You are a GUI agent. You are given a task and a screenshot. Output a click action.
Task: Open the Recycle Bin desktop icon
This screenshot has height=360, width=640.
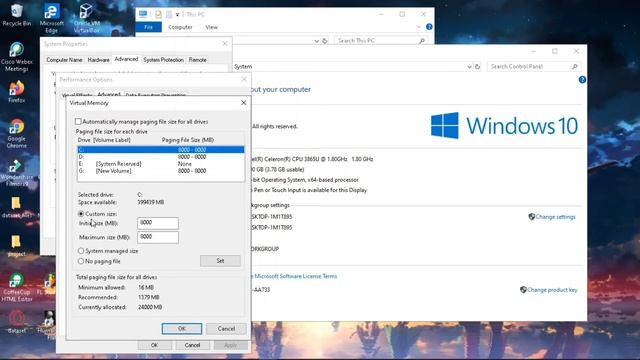pos(16,15)
